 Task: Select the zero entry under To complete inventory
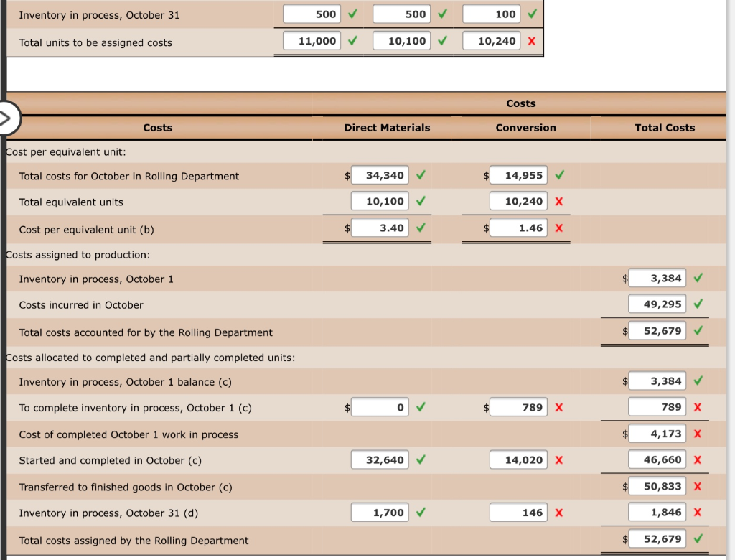[380, 407]
